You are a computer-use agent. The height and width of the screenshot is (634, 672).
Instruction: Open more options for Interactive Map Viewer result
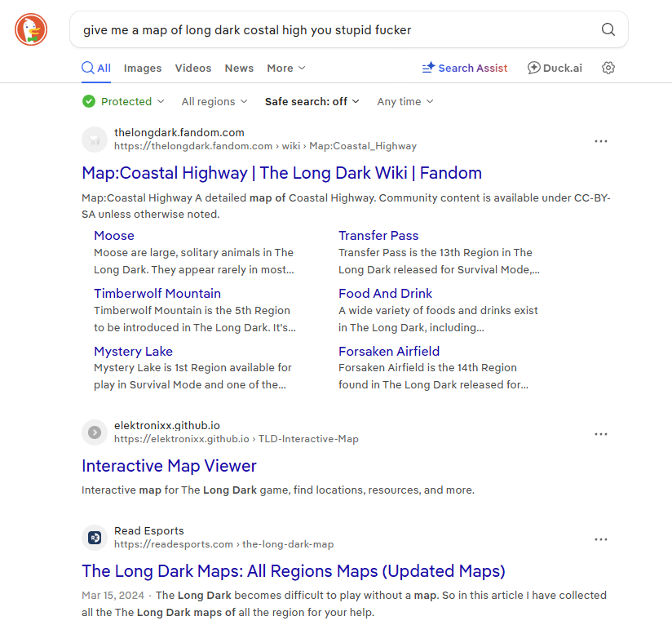(x=601, y=434)
